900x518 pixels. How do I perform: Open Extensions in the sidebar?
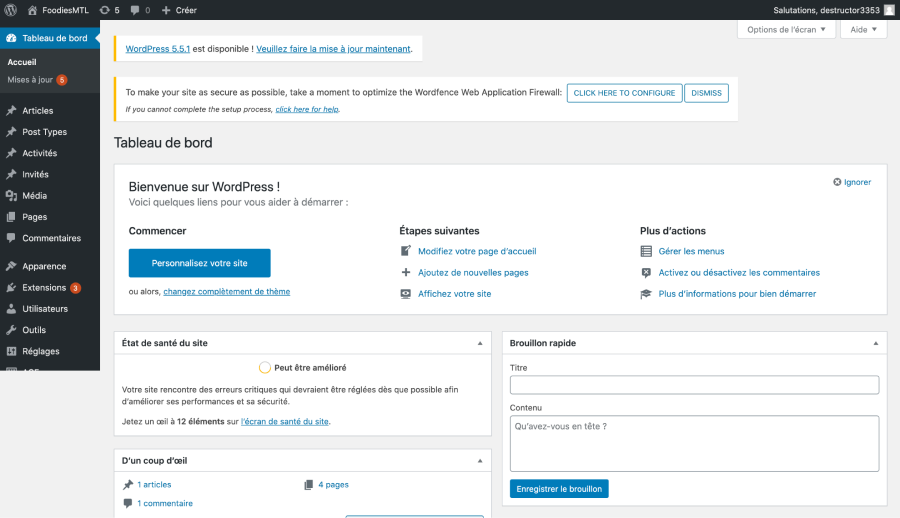click(44, 288)
